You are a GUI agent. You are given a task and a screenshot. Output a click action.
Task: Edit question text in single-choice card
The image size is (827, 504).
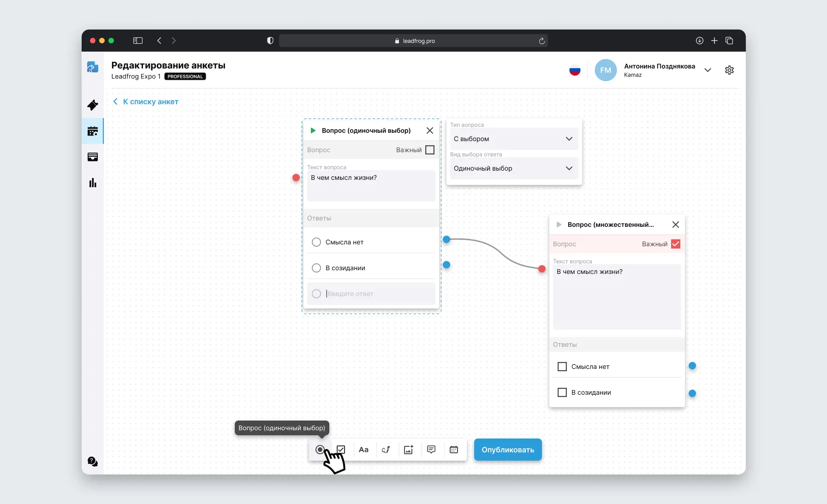371,186
